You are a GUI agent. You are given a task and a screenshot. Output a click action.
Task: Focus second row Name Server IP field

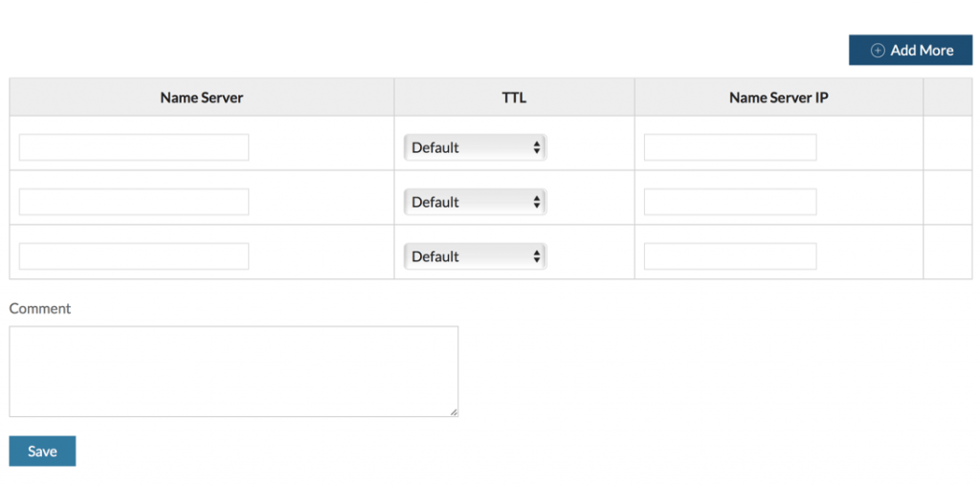(730, 202)
